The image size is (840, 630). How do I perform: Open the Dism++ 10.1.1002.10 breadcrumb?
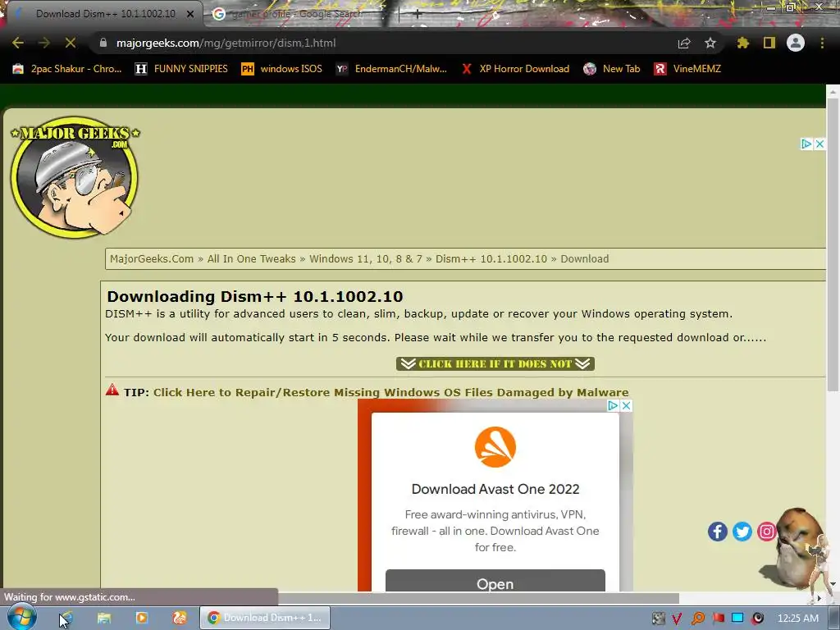pos(491,258)
